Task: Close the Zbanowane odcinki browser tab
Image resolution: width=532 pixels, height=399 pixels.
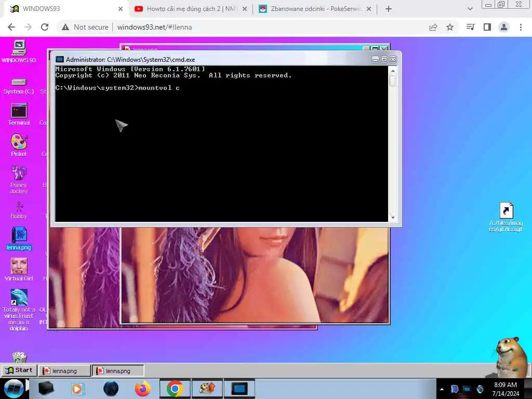Action: tap(369, 9)
